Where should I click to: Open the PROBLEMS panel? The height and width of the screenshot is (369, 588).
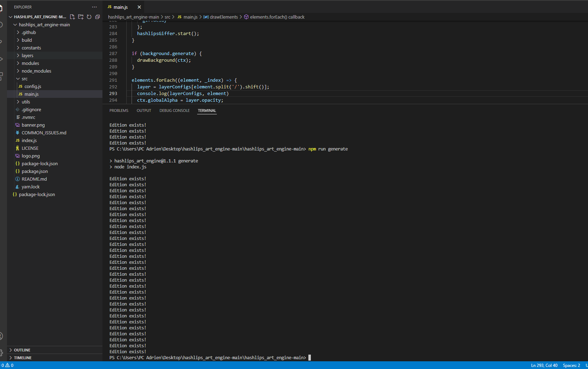click(x=119, y=110)
